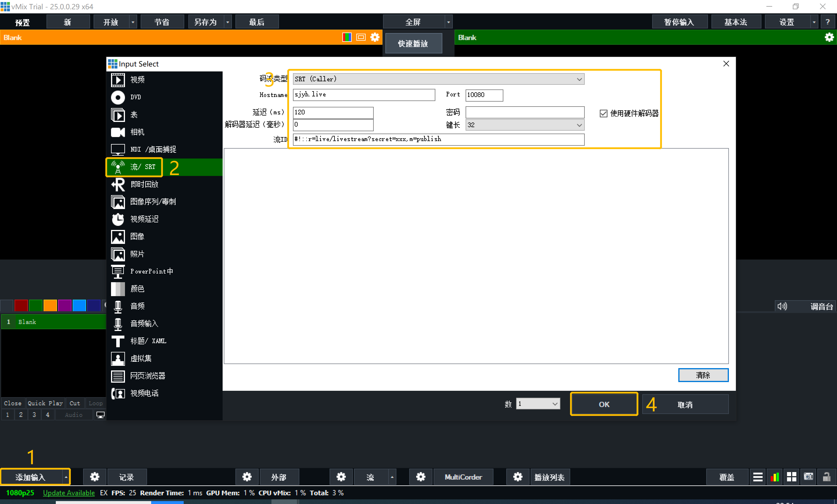Choose the Title/XAML input icon

(x=118, y=341)
